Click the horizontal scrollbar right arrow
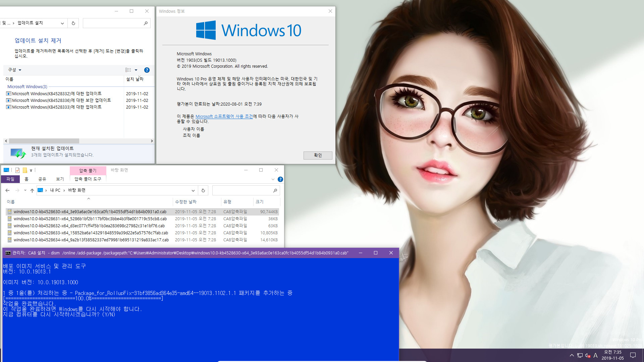Image resolution: width=644 pixels, height=362 pixels. 152,141
